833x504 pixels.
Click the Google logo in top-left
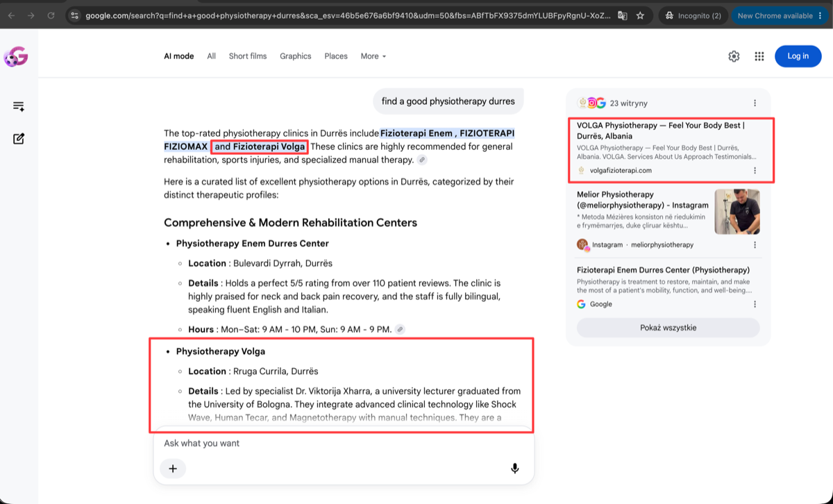point(15,57)
